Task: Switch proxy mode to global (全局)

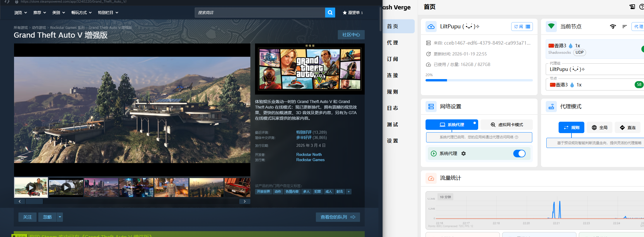Action: (x=600, y=128)
